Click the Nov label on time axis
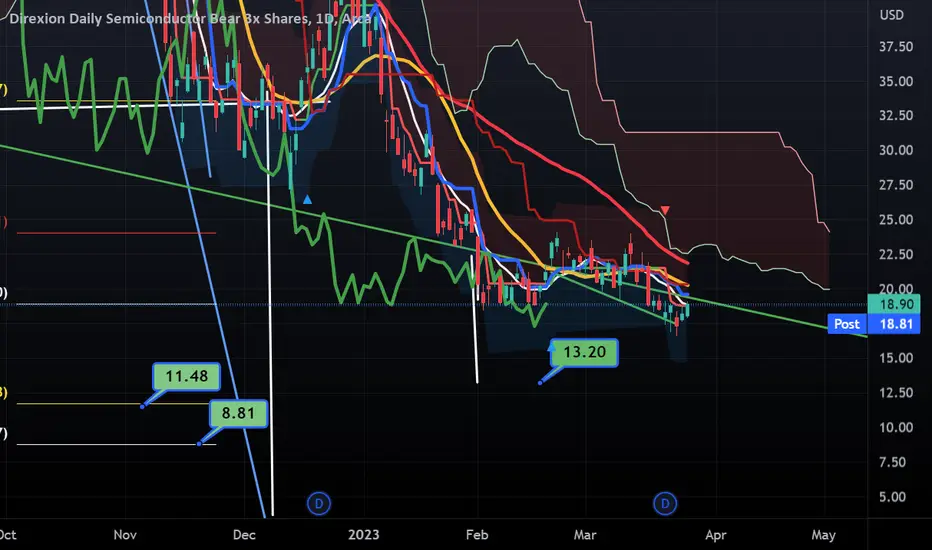 [x=125, y=535]
